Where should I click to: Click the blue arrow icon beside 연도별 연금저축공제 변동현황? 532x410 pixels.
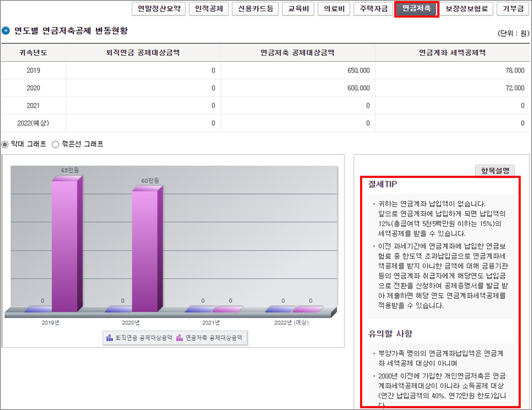pos(6,31)
